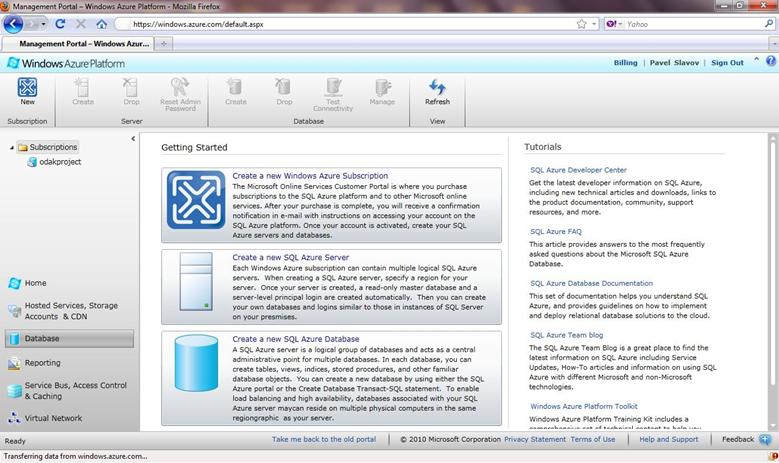Image resolution: width=779 pixels, height=463 pixels.
Task: Click the Pavel Slavov account link
Action: pos(674,63)
